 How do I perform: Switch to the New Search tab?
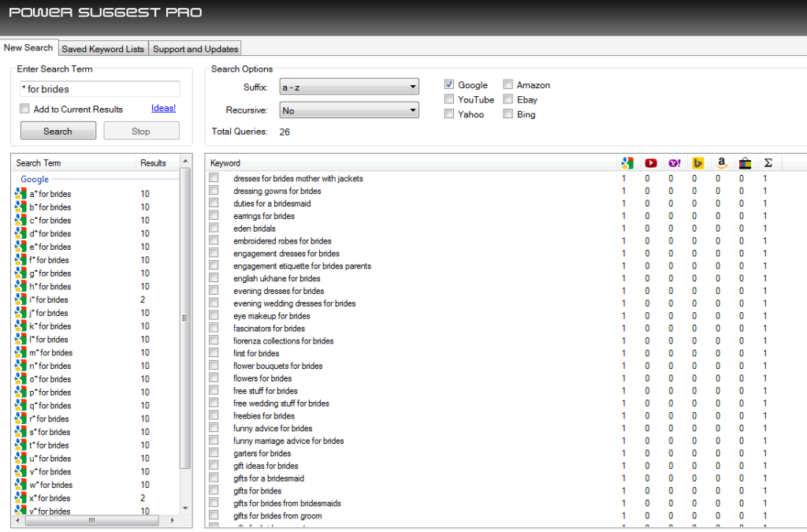coord(29,48)
